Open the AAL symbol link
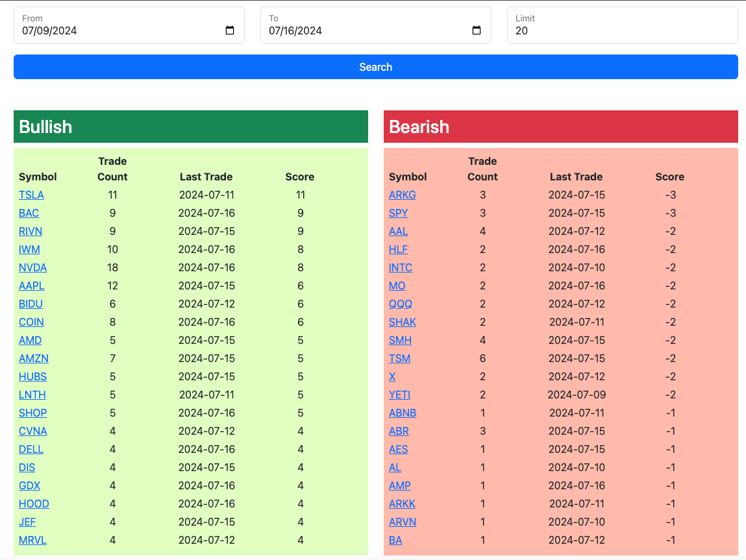The height and width of the screenshot is (560, 746). tap(399, 231)
